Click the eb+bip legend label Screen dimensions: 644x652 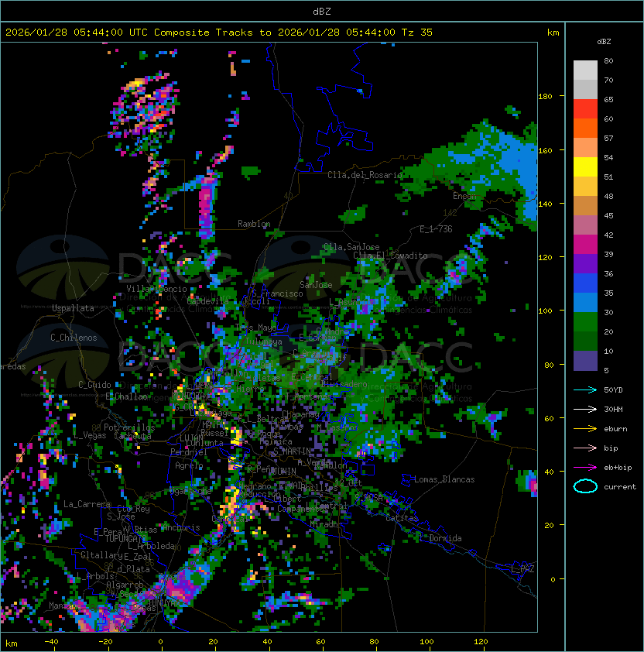click(618, 468)
